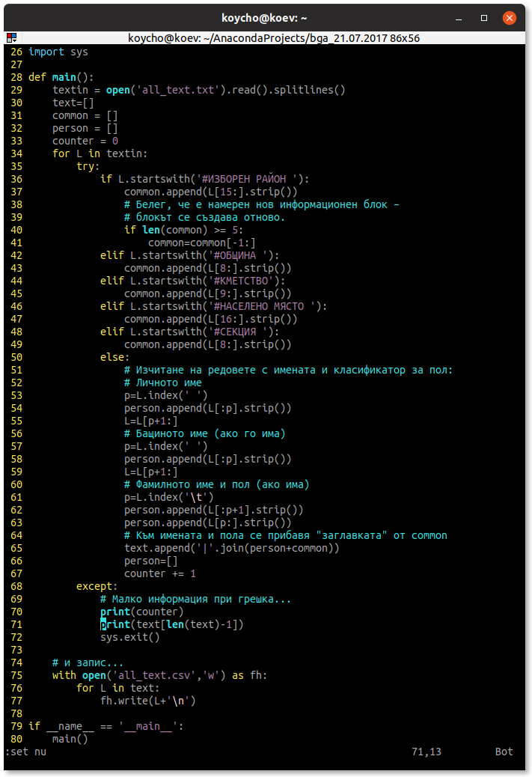Click 'person.append(L[p:].strip())' on line 63
The width and height of the screenshot is (532, 777).
[x=208, y=522]
